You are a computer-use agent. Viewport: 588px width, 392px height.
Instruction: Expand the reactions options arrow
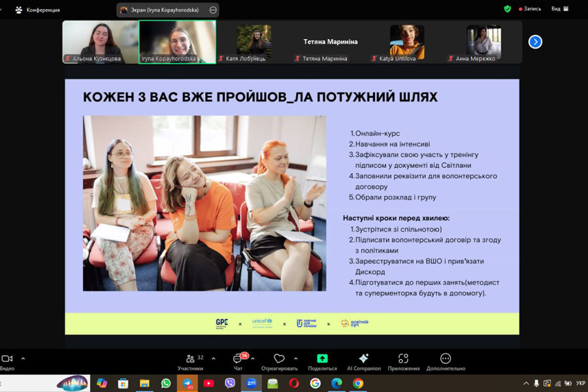[296, 358]
